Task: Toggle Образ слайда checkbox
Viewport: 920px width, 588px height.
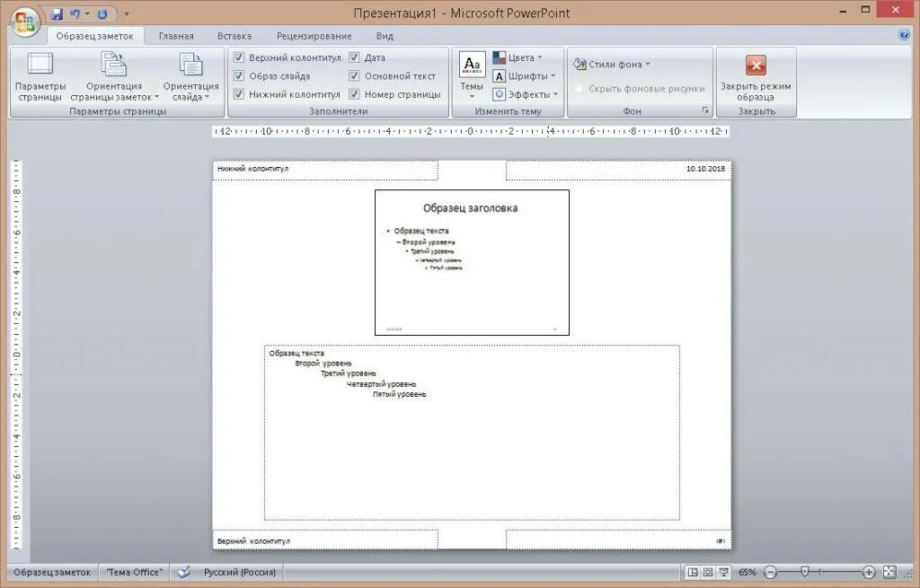Action: (239, 75)
